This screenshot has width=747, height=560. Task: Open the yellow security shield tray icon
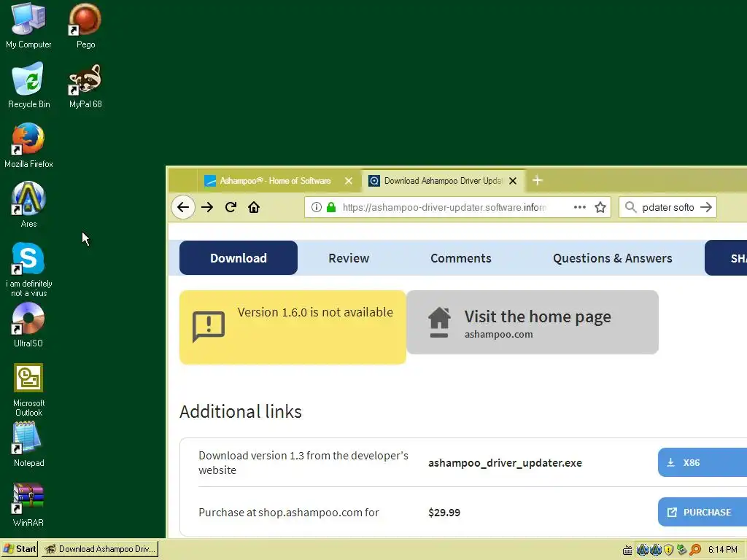tap(668, 550)
